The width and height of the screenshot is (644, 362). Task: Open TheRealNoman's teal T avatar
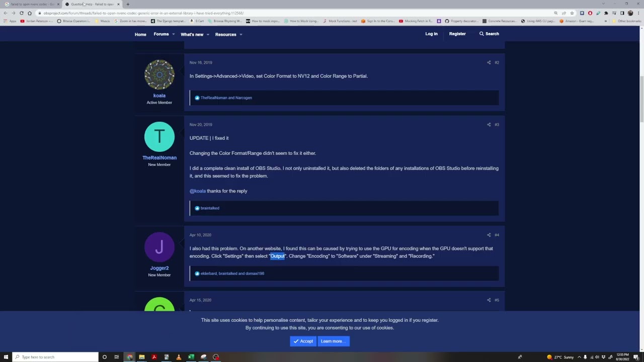pyautogui.click(x=159, y=137)
